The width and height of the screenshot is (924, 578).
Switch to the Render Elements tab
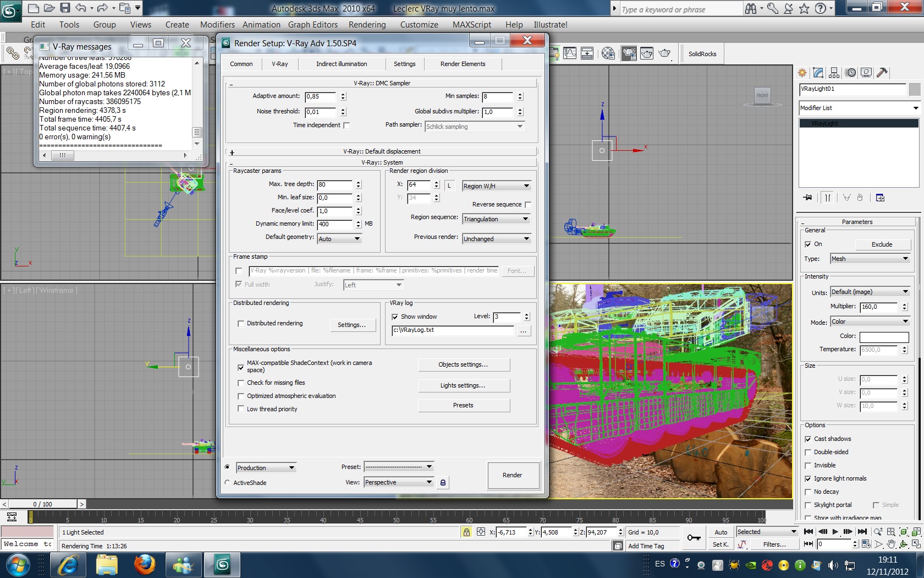click(x=463, y=64)
